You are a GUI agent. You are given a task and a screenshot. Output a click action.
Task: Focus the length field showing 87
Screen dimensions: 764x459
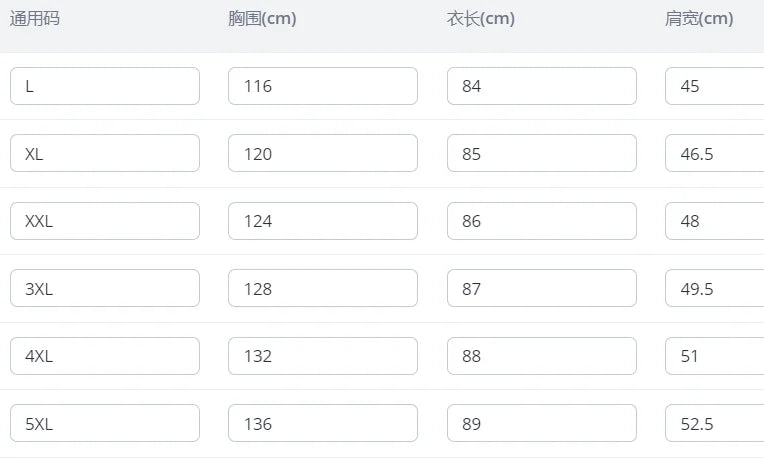click(541, 289)
